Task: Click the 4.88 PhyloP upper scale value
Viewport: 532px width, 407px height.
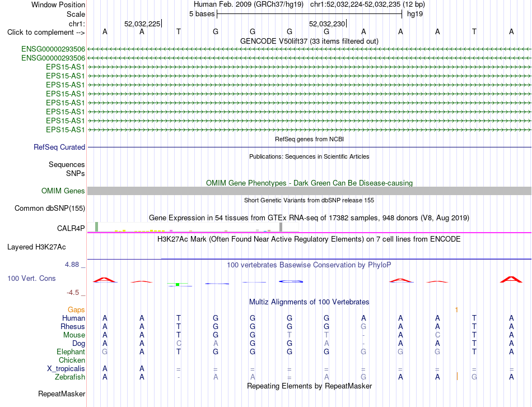Action: 72,264
